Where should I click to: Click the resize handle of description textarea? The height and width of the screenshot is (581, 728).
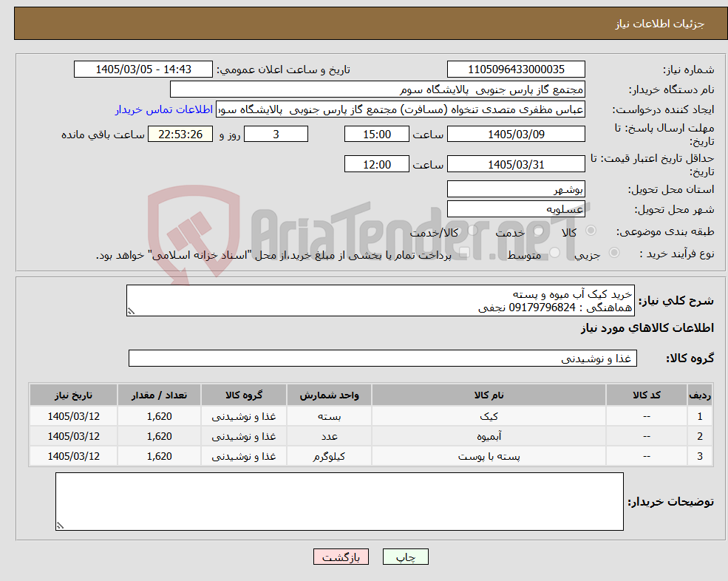pos(131,312)
